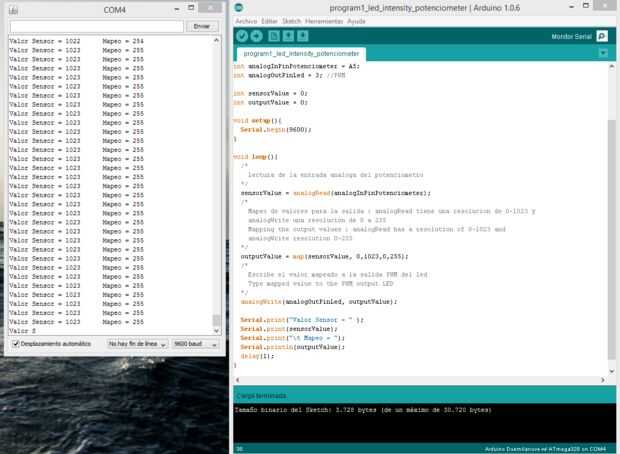Toggle Desplazamiento automático checkbox
Image resolution: width=620 pixels, height=454 pixels.
click(x=16, y=344)
